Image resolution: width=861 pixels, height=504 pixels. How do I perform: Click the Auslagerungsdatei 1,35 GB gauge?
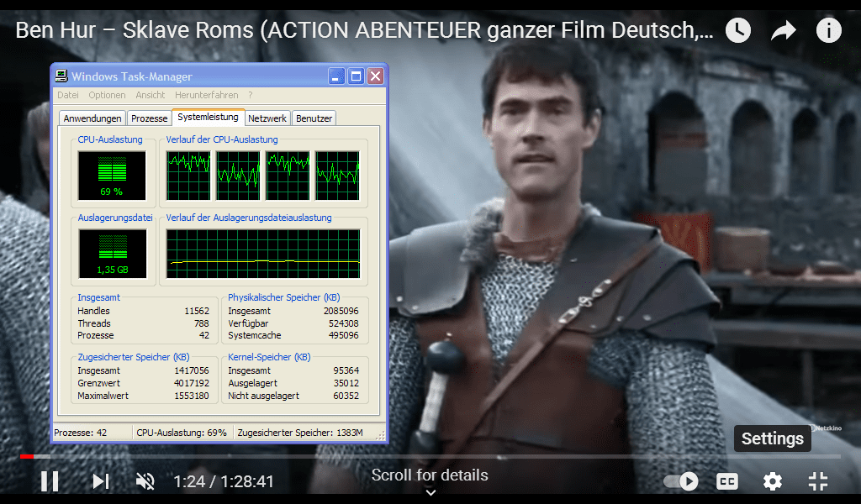(x=113, y=254)
